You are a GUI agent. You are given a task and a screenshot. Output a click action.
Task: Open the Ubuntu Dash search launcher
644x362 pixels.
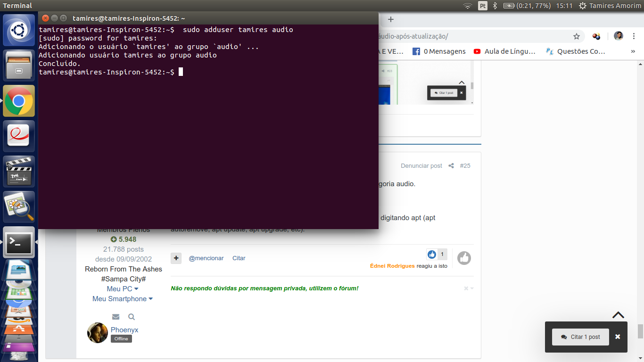coord(19,30)
